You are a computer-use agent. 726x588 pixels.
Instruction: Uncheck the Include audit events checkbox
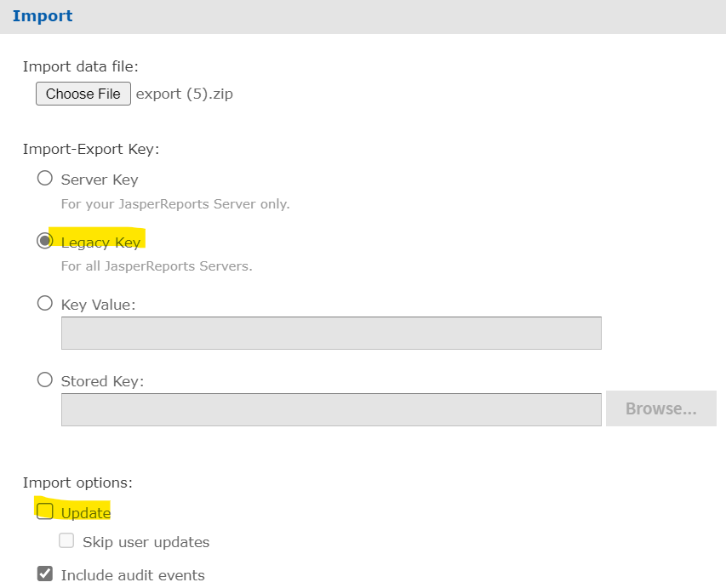tap(44, 573)
